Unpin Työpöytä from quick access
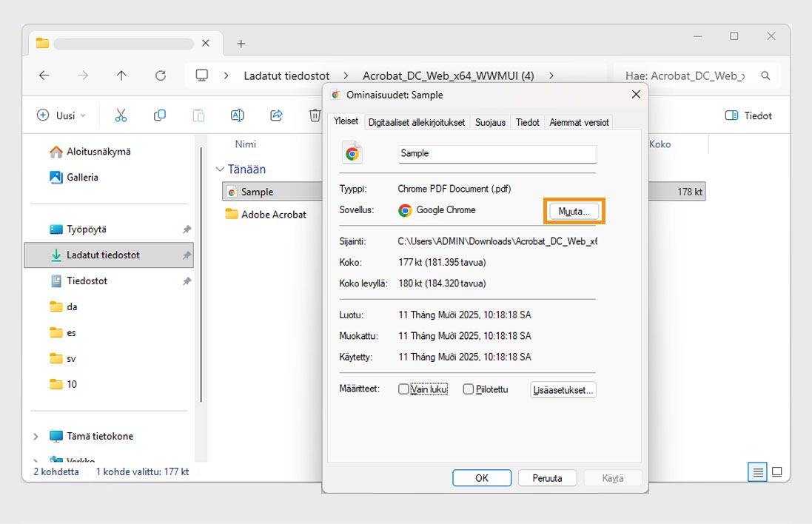This screenshot has width=812, height=524. [x=187, y=229]
